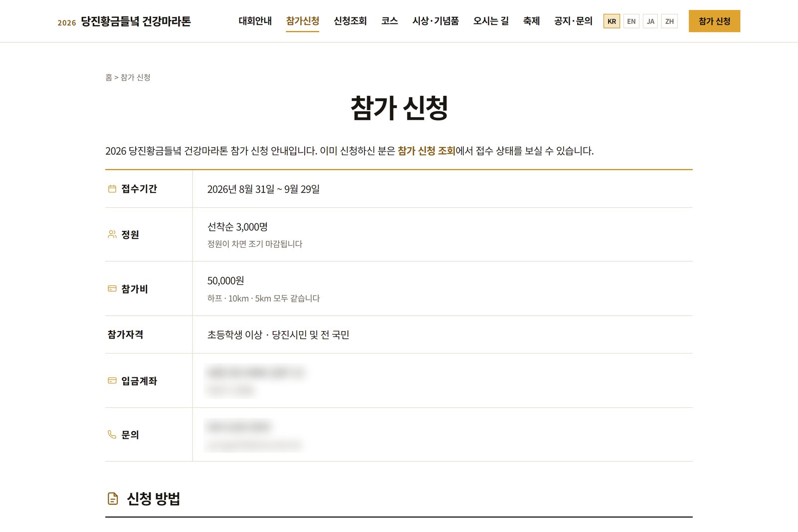Switch language to ZH
798x532 pixels.
pos(669,21)
